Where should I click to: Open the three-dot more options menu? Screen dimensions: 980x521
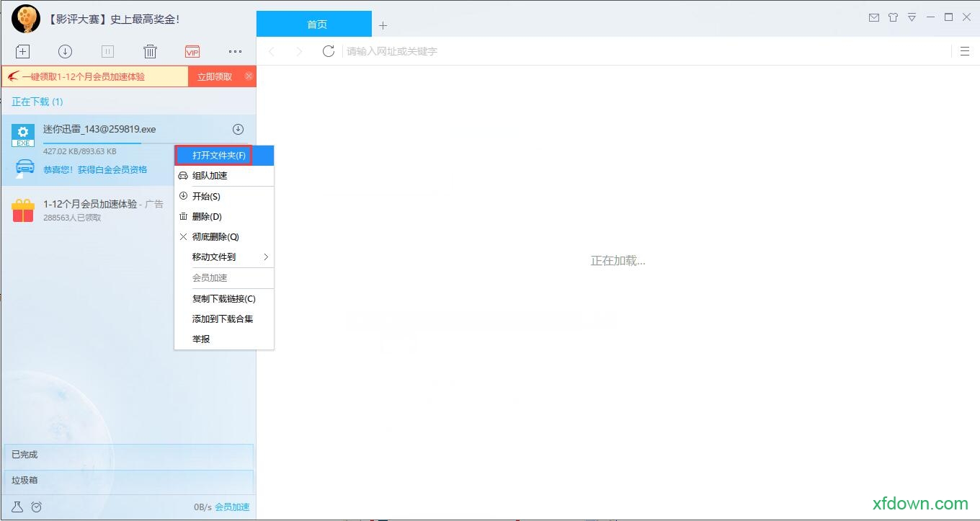[x=235, y=51]
